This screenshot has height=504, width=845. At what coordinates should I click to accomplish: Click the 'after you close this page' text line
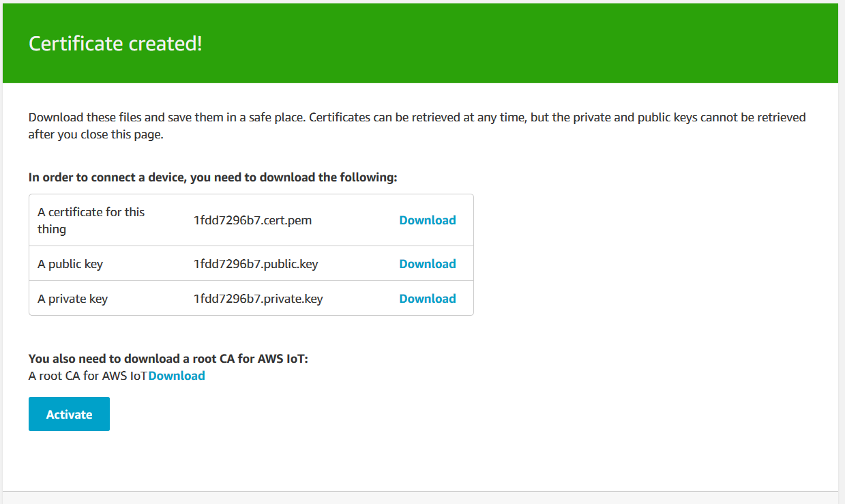(x=96, y=134)
